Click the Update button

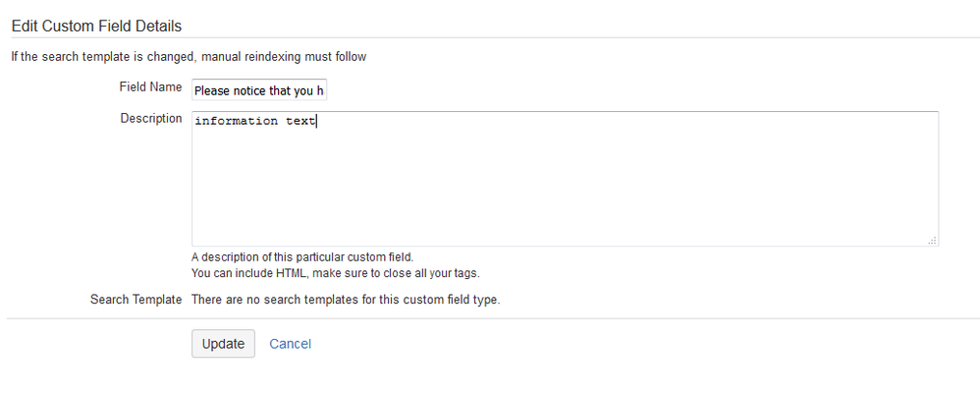click(223, 344)
